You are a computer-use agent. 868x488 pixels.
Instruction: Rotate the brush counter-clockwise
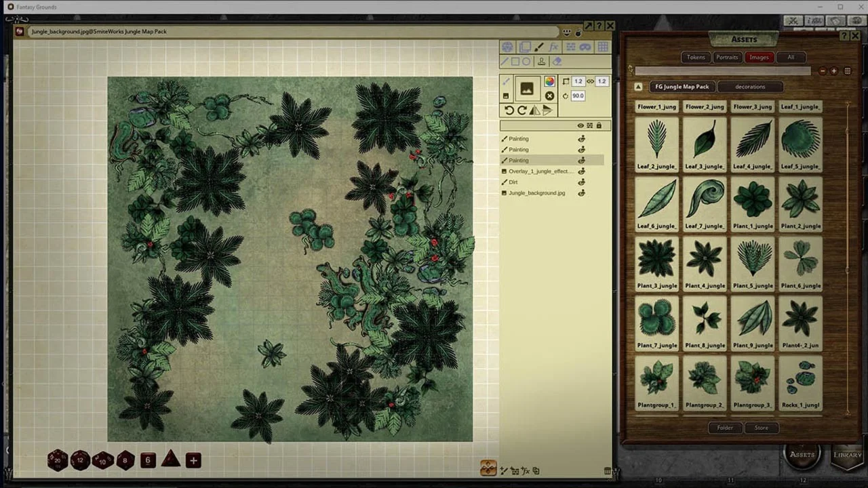click(509, 110)
